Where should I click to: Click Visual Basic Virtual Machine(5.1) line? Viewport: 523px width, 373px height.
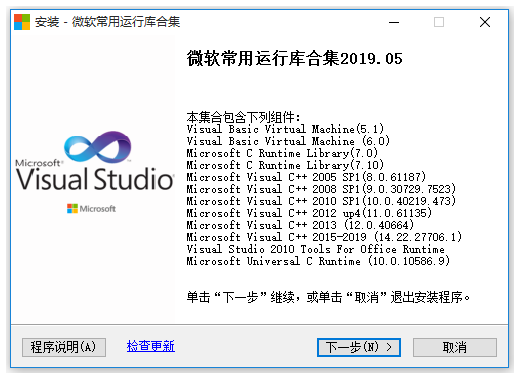[285, 129]
